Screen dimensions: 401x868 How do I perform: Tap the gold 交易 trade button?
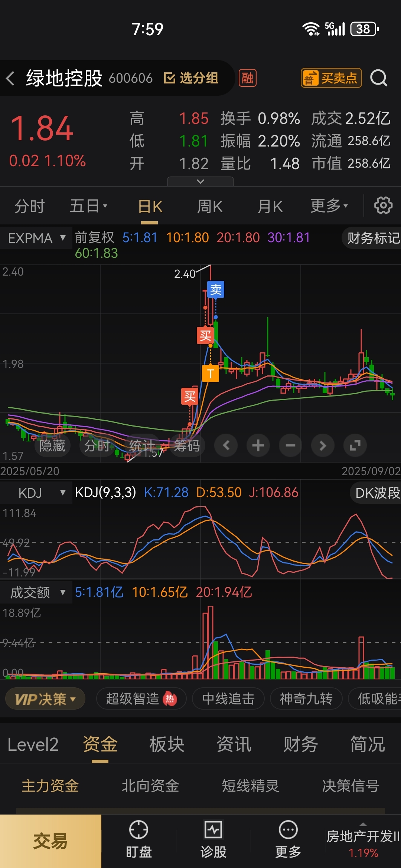[x=50, y=841]
